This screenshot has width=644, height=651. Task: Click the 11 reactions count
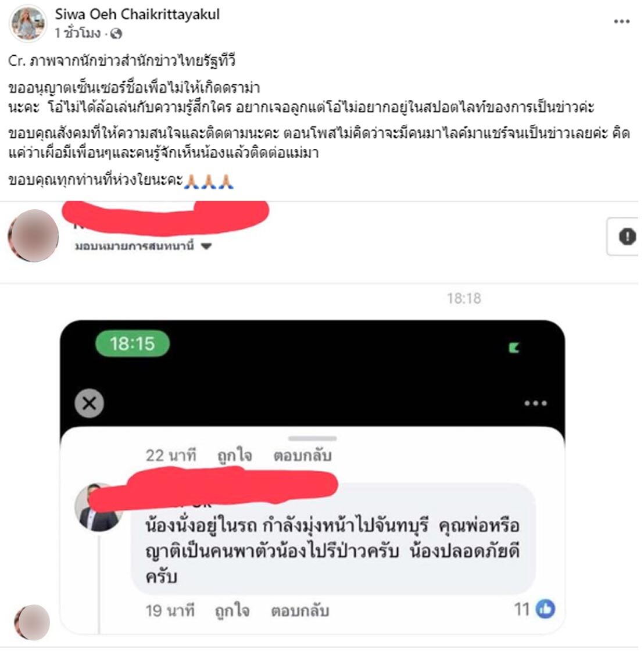(522, 610)
